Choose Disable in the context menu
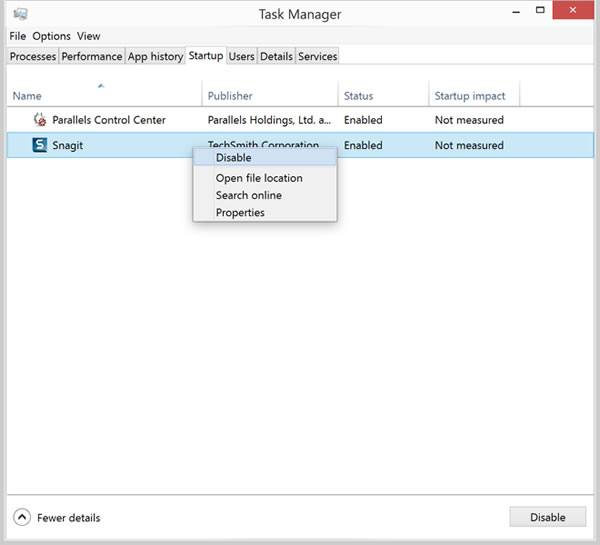600x545 pixels. [265, 157]
